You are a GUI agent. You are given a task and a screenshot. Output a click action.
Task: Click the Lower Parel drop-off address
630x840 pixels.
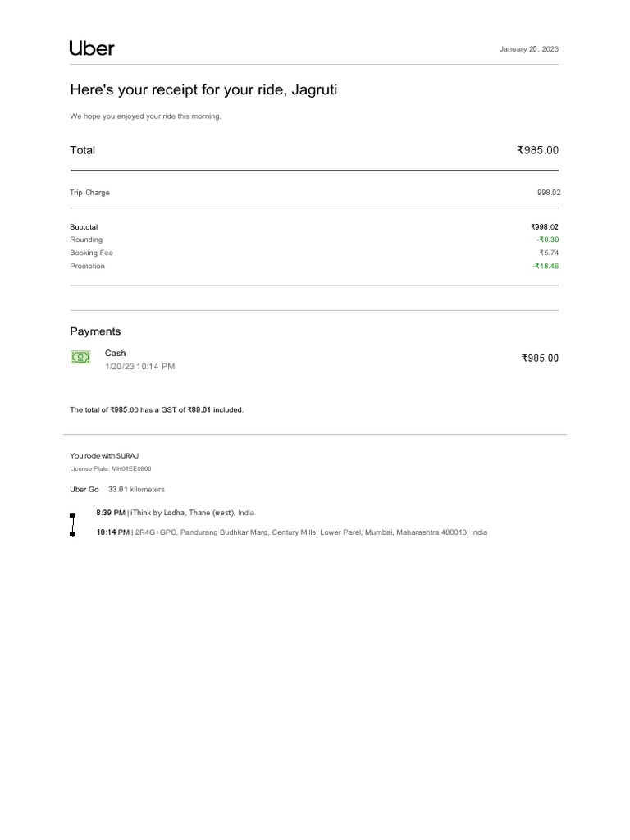pyautogui.click(x=310, y=532)
